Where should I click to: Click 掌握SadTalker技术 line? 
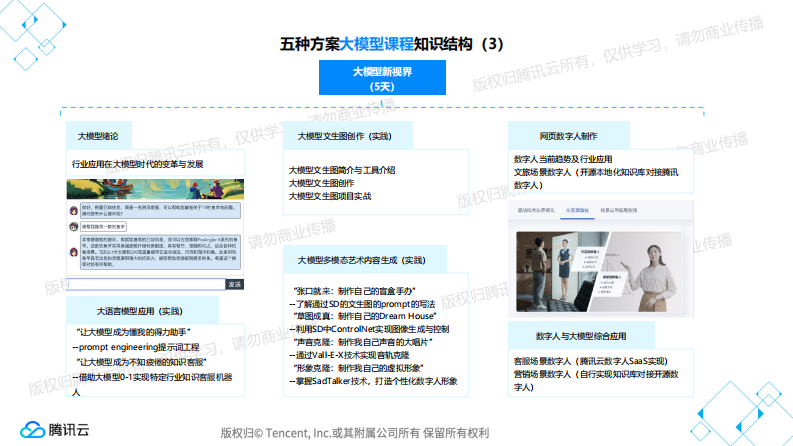[373, 381]
